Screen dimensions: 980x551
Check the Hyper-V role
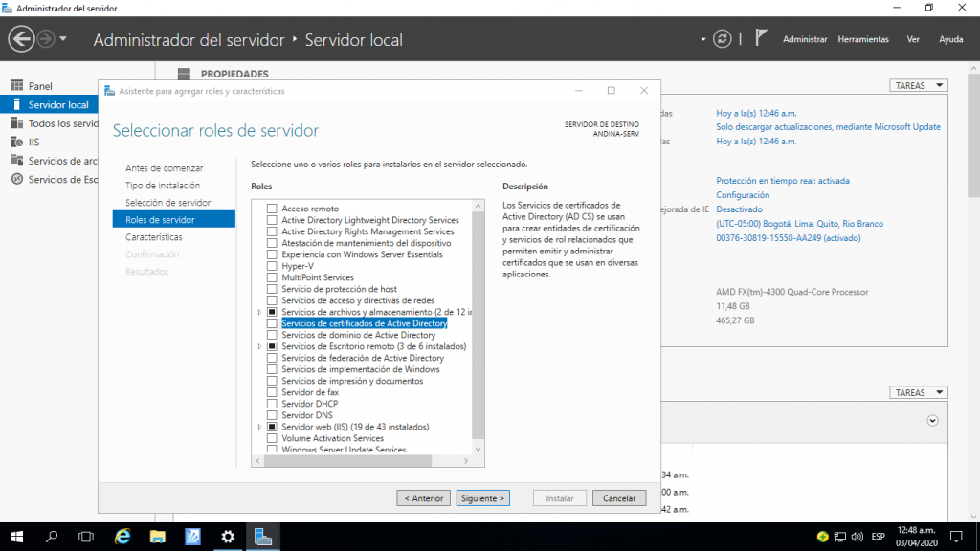pos(272,266)
